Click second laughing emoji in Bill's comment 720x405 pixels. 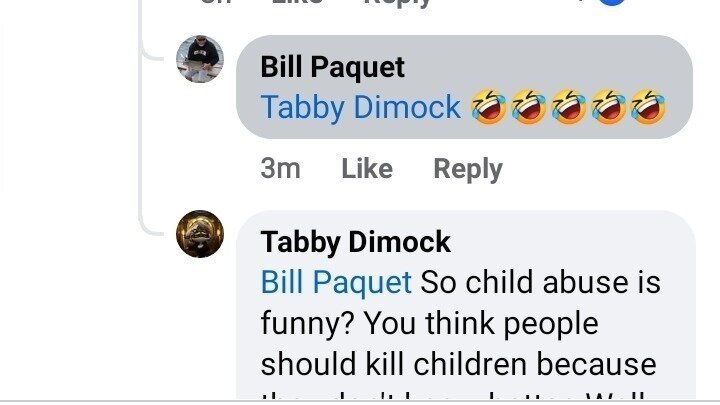[x=529, y=107]
